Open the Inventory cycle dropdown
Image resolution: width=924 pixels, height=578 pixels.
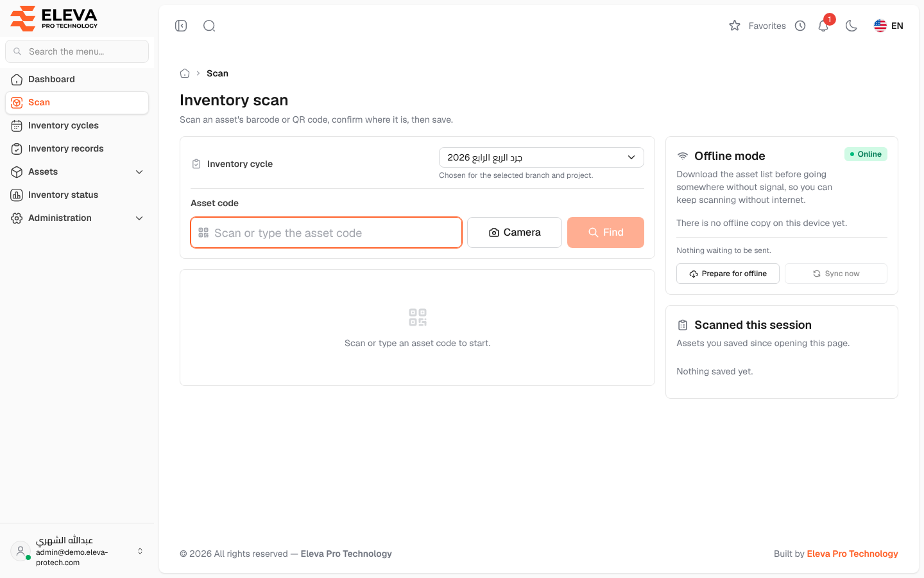coord(542,157)
